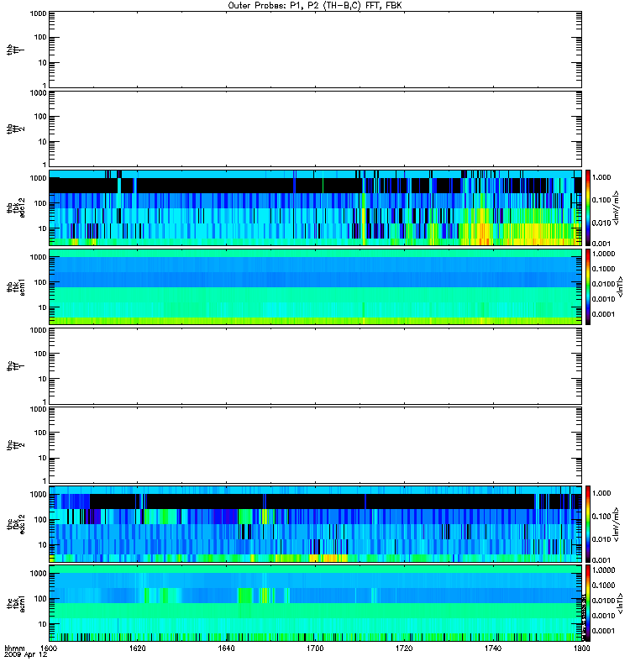Click inside the thb fbk edc12 spectrogram
The image size is (630, 672).
pos(315,207)
